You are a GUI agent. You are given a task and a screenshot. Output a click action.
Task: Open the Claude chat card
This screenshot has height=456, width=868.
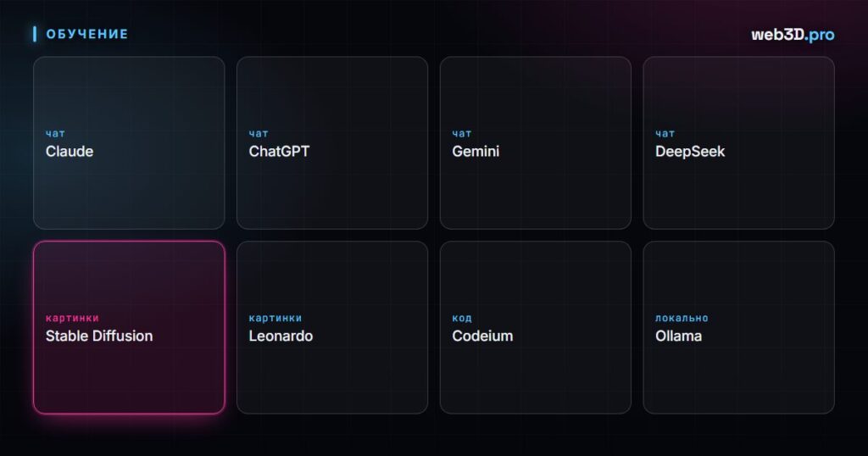click(129, 142)
